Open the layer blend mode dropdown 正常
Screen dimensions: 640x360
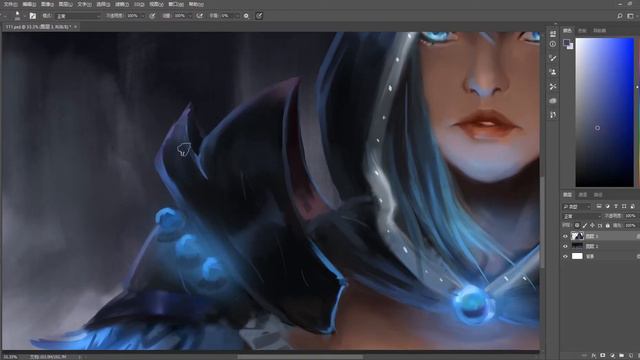582,216
